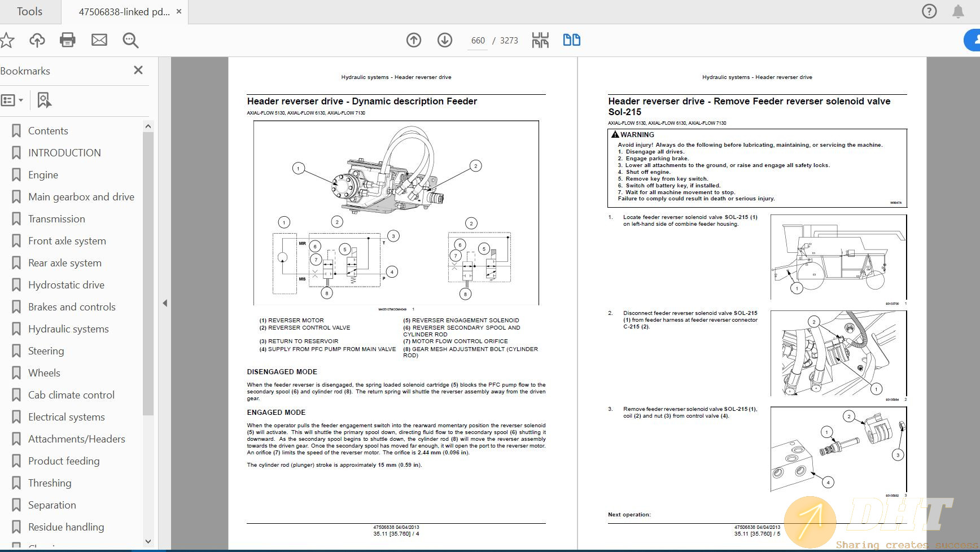
Task: Click the combine feeder housing illustration
Action: pos(838,257)
